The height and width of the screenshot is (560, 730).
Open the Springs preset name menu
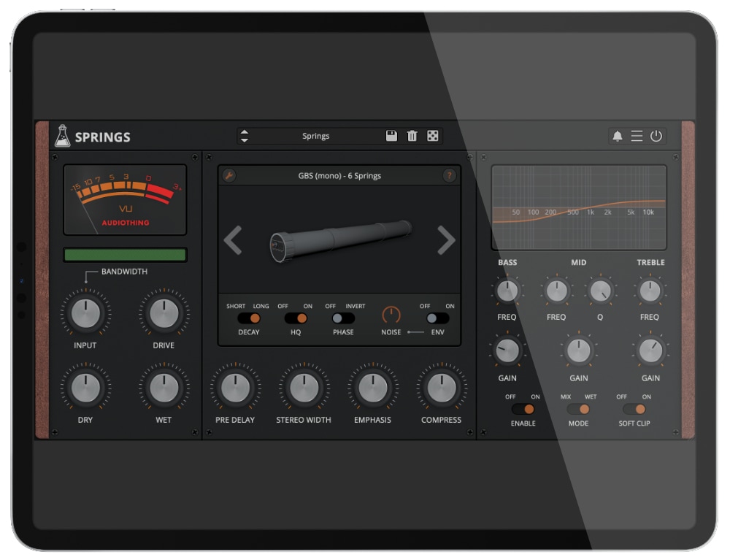tap(315, 136)
